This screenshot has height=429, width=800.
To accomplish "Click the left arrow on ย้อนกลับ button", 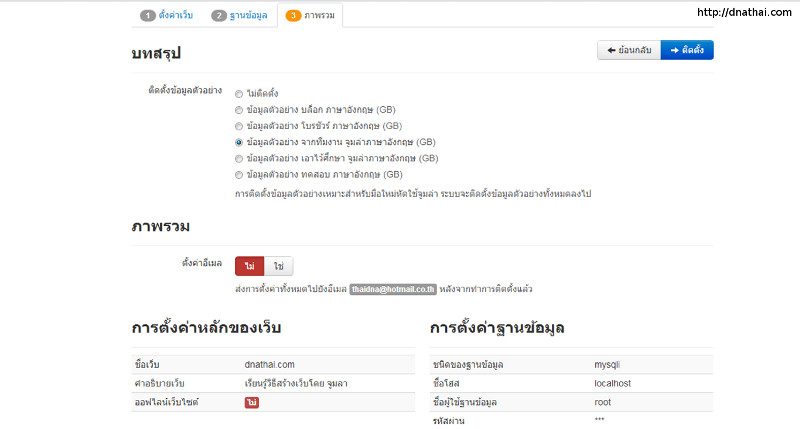I will [x=611, y=51].
